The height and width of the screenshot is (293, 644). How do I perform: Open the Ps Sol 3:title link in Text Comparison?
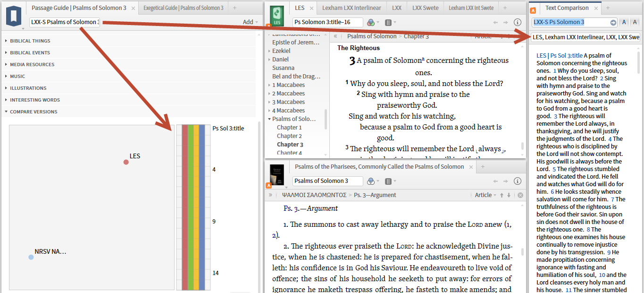click(567, 56)
